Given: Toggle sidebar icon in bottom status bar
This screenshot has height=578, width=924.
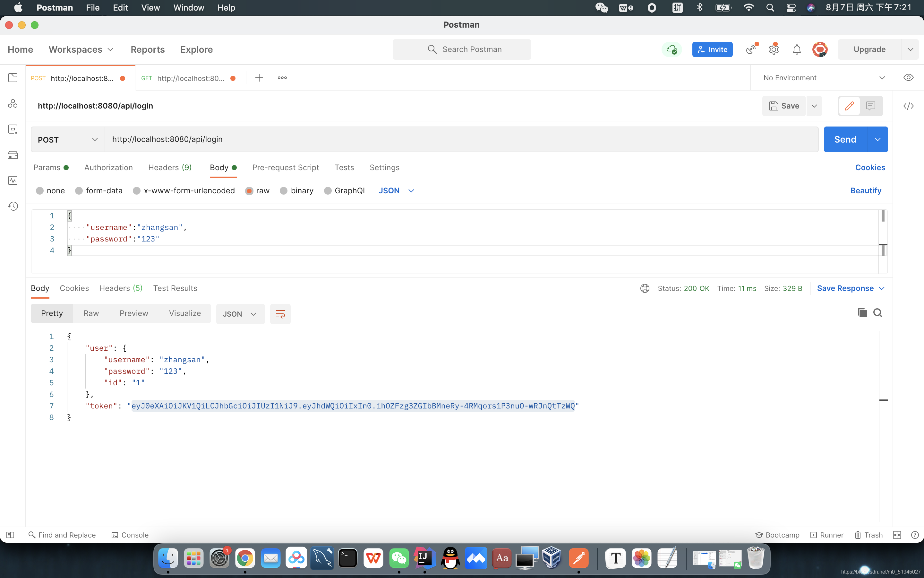Looking at the screenshot, I should [x=10, y=535].
